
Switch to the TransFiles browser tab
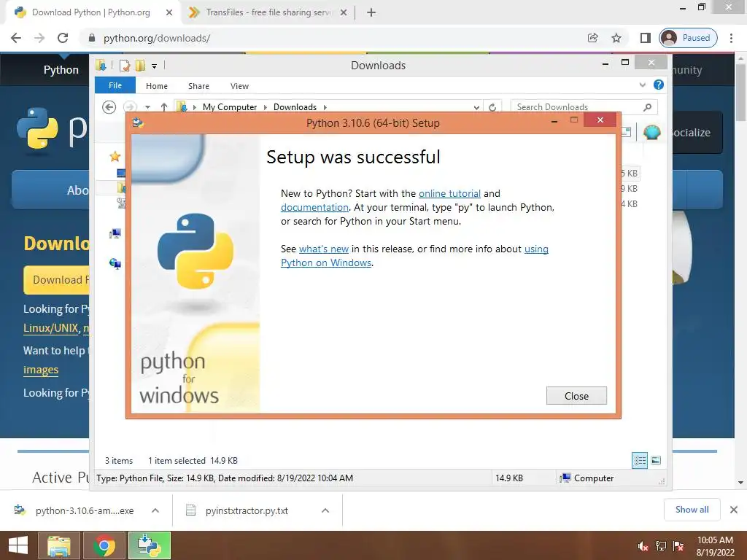pyautogui.click(x=269, y=12)
